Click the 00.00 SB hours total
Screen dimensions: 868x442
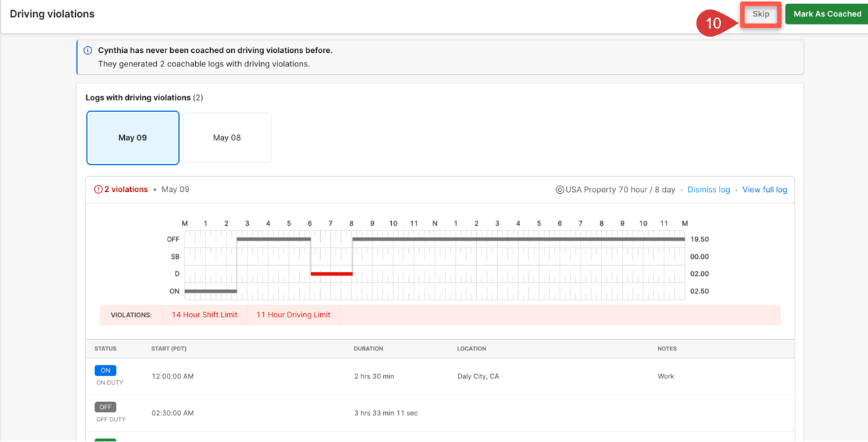[x=699, y=257]
